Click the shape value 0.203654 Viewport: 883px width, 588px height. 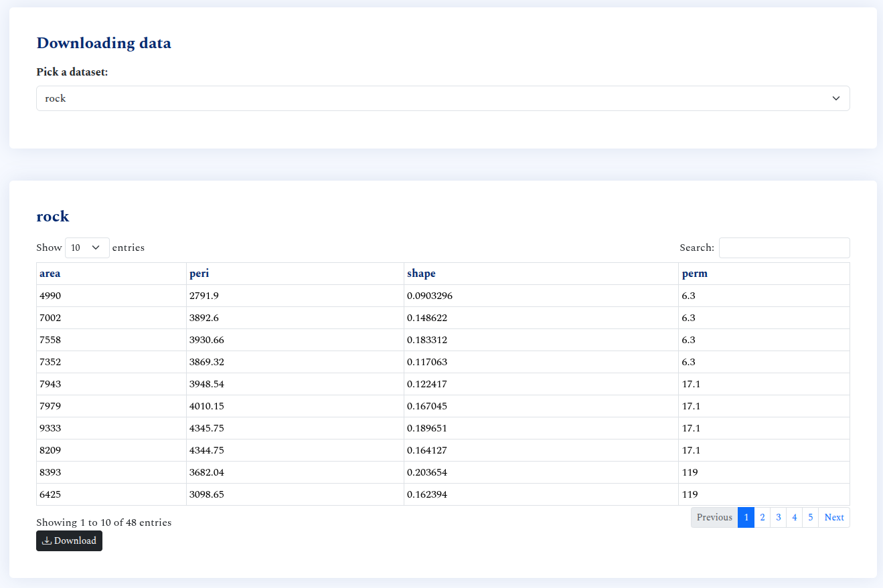[x=427, y=472]
